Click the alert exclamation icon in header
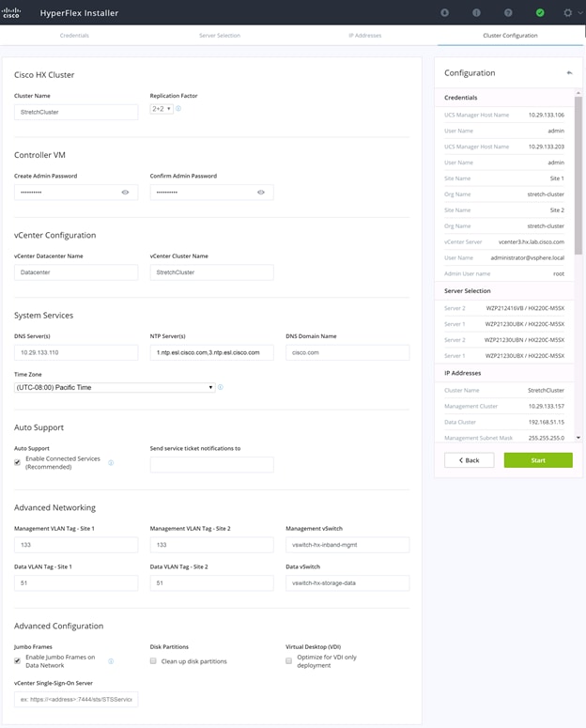586x728 pixels. click(x=476, y=12)
